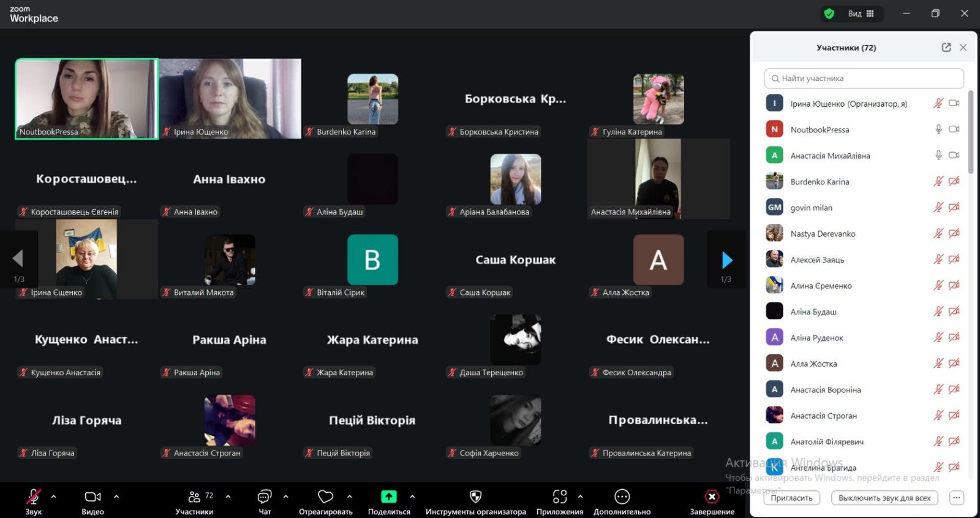Click the Найти участника search field
Image resolution: width=980 pixels, height=518 pixels.
tap(864, 78)
